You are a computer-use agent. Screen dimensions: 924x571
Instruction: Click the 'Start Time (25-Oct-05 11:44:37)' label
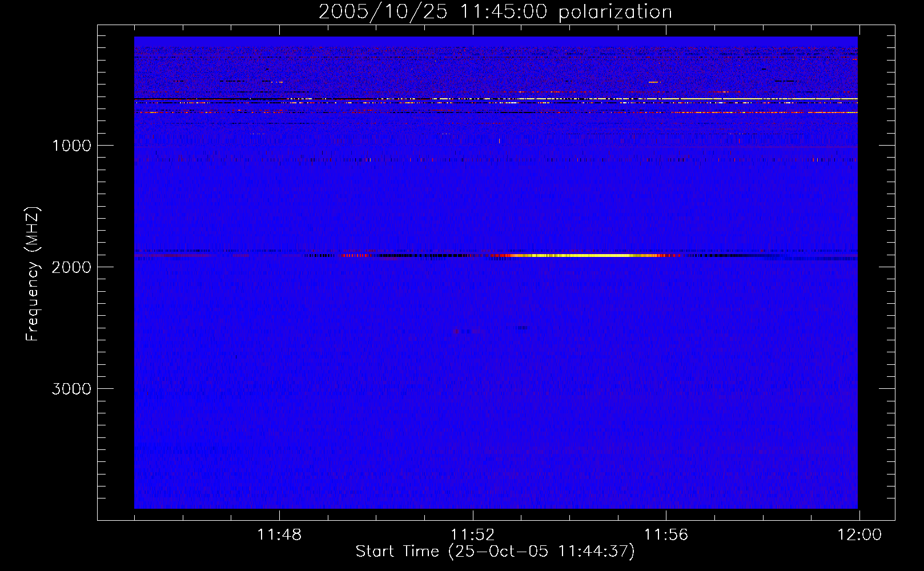coord(495,552)
